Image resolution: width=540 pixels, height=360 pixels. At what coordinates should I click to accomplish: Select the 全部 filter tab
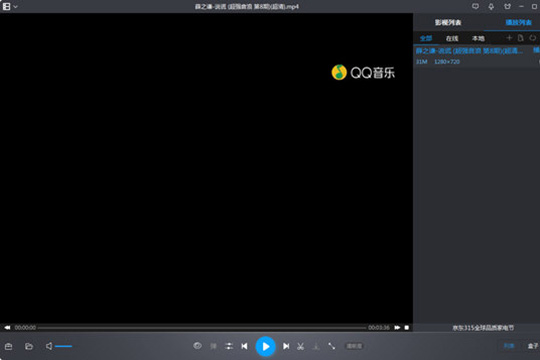click(426, 38)
